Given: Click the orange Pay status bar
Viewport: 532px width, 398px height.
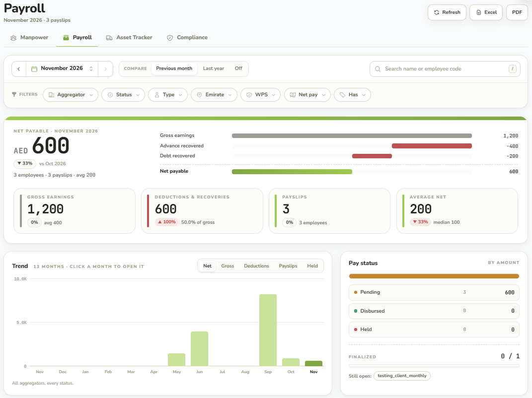Looking at the screenshot, I should pos(434,276).
